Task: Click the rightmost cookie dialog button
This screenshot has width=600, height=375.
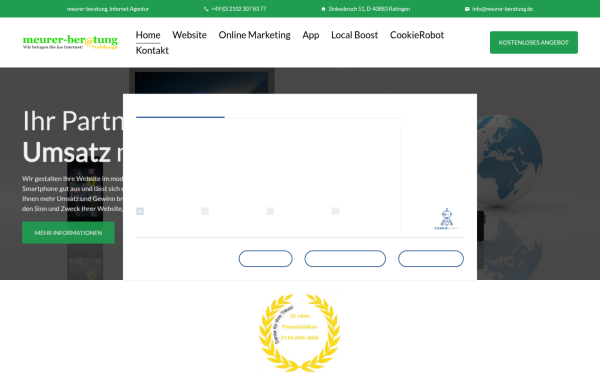Action: point(431,259)
